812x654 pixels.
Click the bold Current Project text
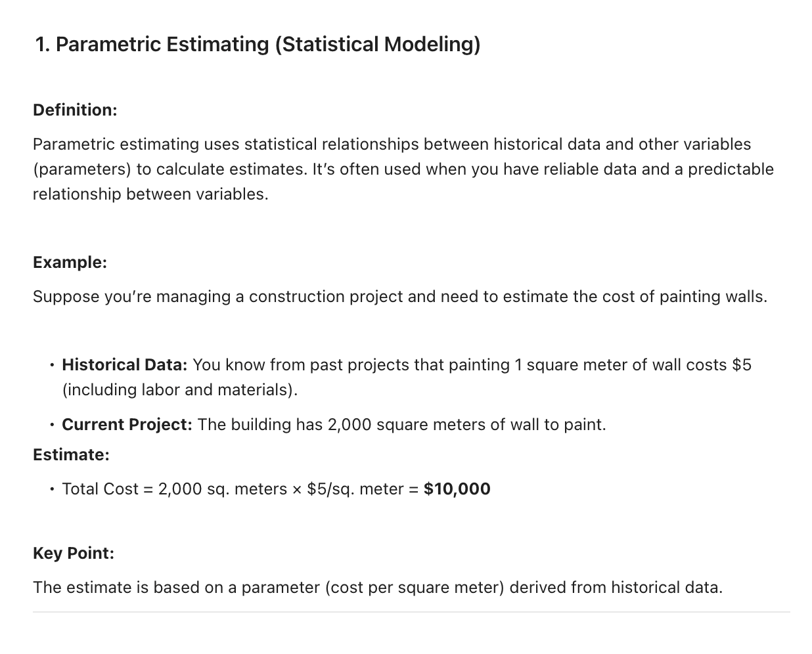coord(127,424)
